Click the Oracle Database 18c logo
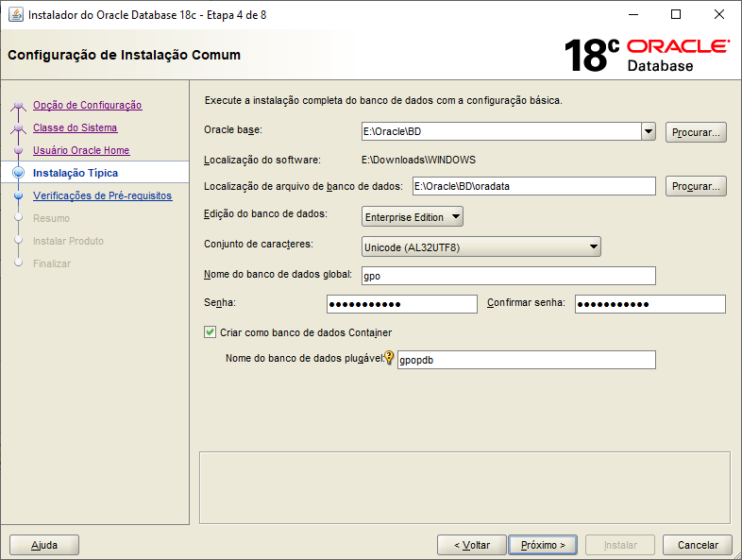The image size is (742, 560). (x=647, y=55)
